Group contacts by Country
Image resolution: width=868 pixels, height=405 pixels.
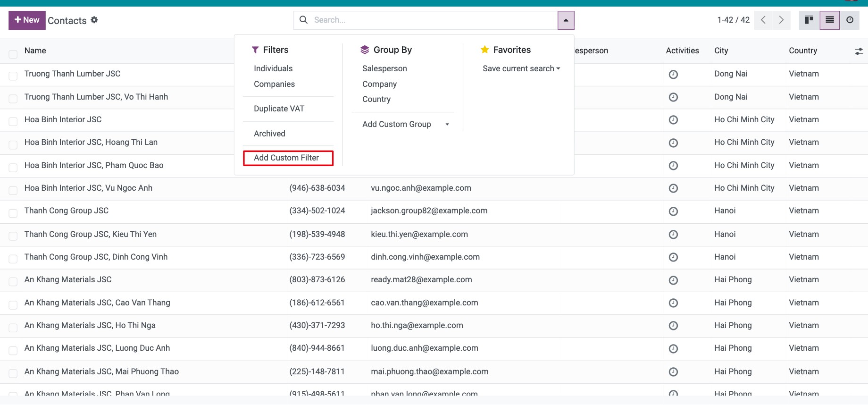click(376, 99)
